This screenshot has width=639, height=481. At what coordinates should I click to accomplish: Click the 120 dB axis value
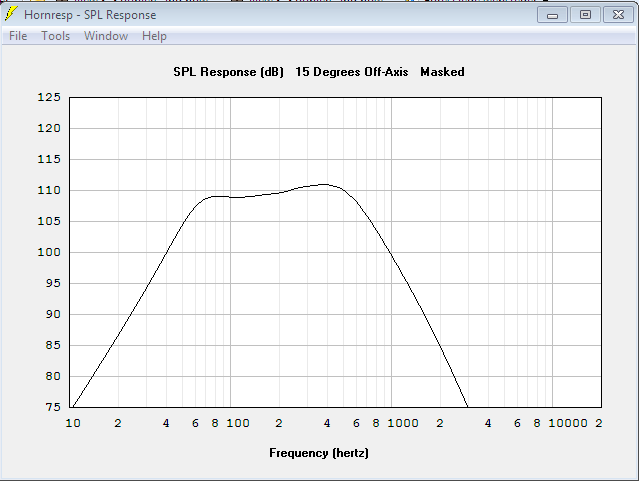point(49,128)
